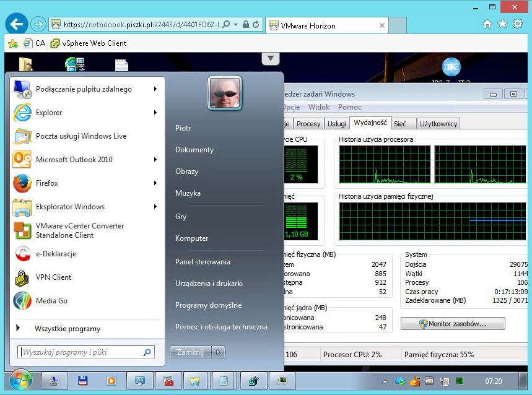This screenshot has height=395, width=532.
Task: Switch to the Procesy tab
Action: pos(308,124)
